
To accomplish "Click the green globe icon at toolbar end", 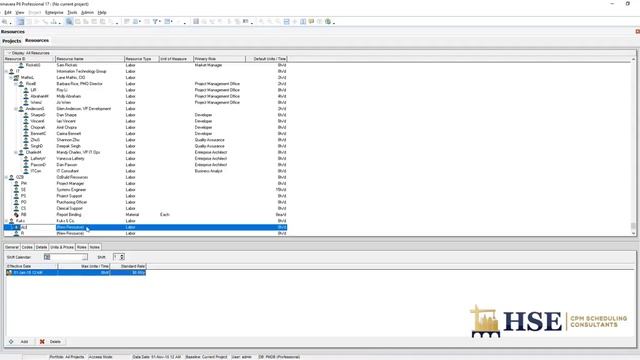I will [x=328, y=22].
